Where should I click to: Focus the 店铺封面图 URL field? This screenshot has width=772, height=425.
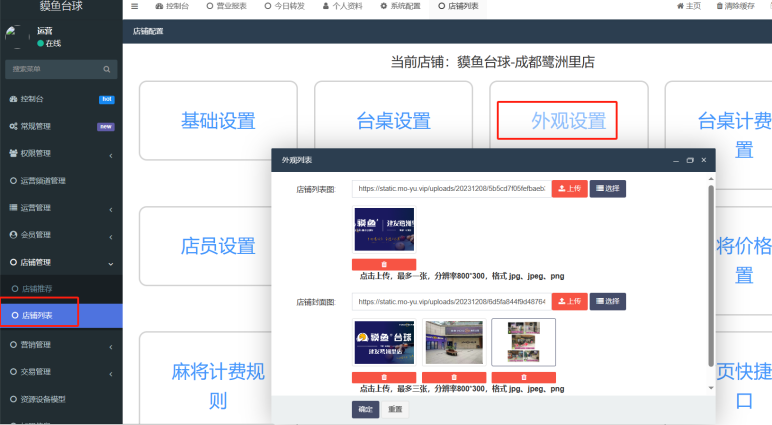tap(451, 301)
